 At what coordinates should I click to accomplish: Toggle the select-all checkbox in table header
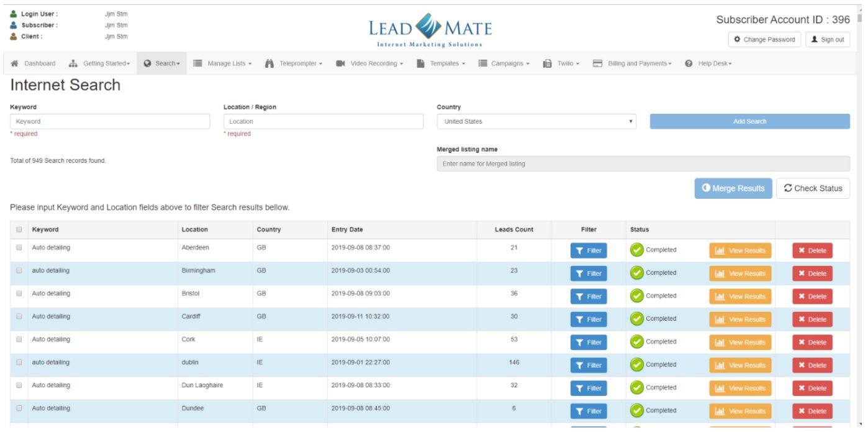coord(19,230)
